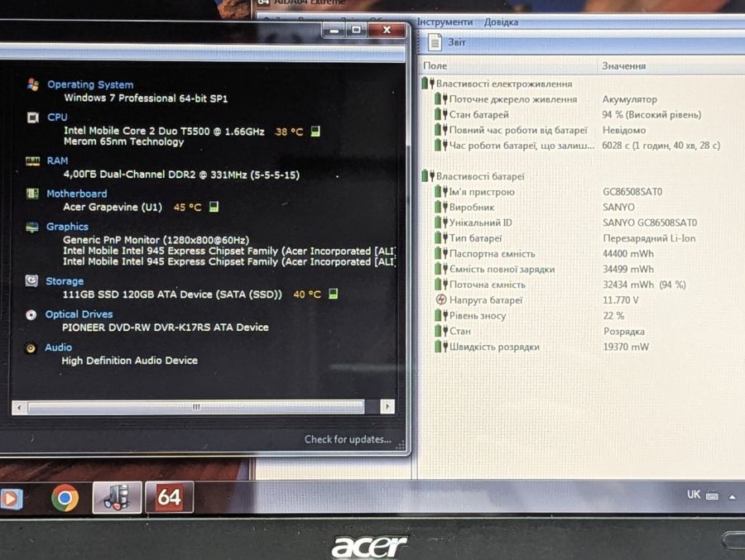Click the RAM module icon
The height and width of the screenshot is (560, 745).
click(x=33, y=161)
